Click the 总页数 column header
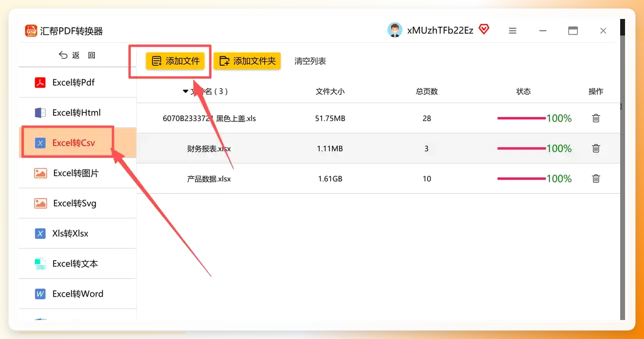 coord(427,91)
